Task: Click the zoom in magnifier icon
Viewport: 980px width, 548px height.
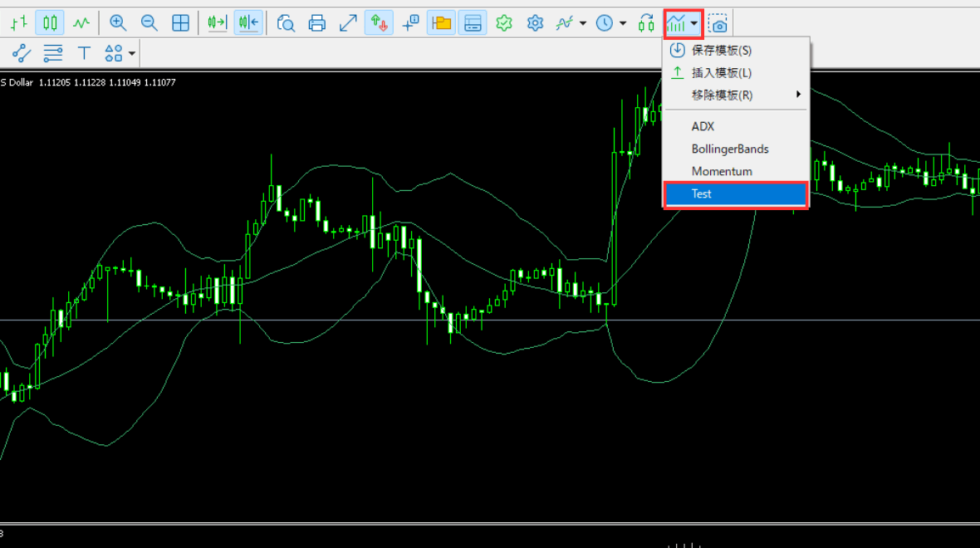Action: coord(118,23)
